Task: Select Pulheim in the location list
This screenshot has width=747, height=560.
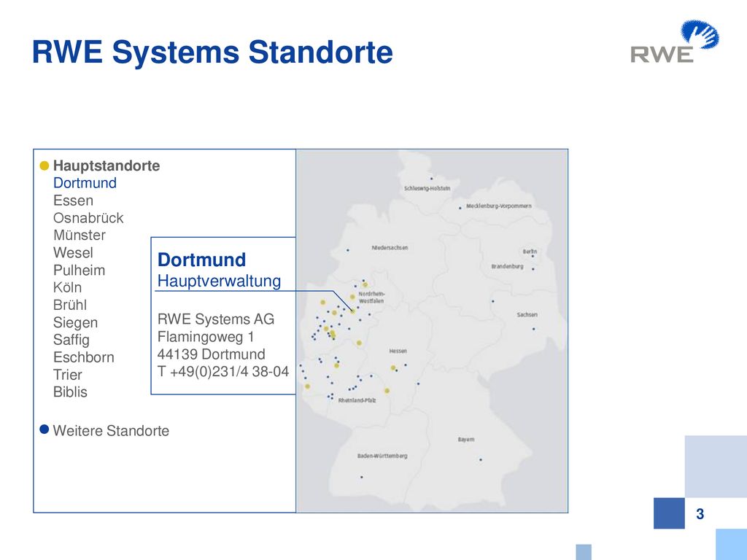Action: point(79,271)
